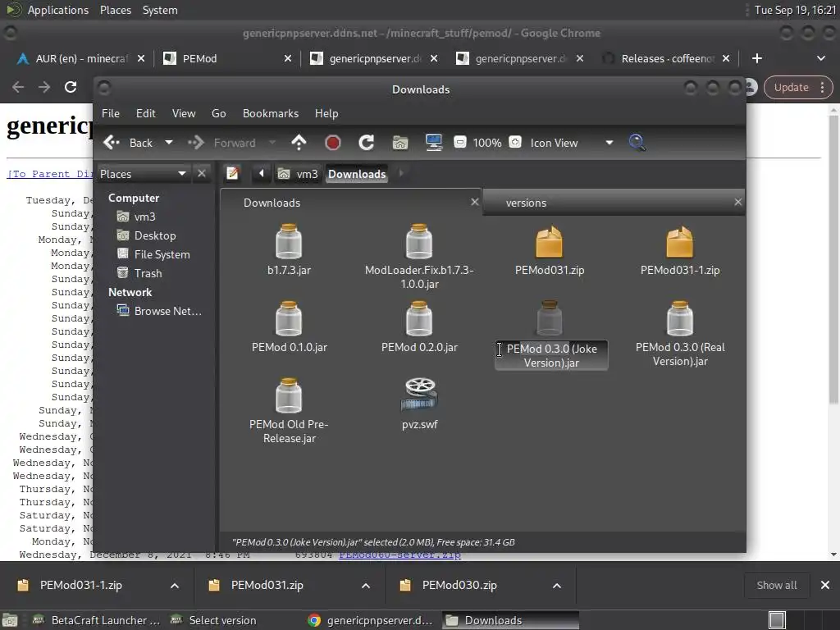Click the To Parent Directory link
This screenshot has height=630, width=840.
pyautogui.click(x=49, y=174)
